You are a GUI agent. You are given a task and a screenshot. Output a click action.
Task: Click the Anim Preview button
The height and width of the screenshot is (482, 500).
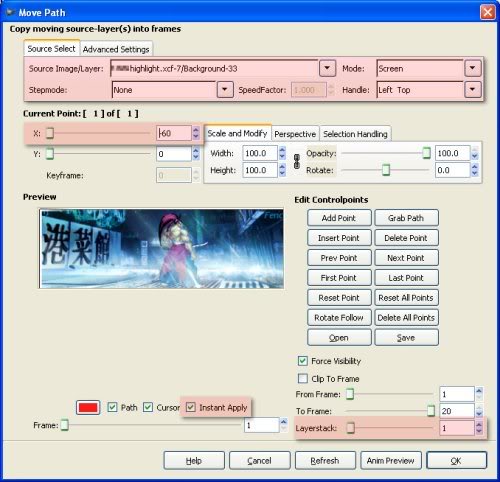(x=391, y=460)
